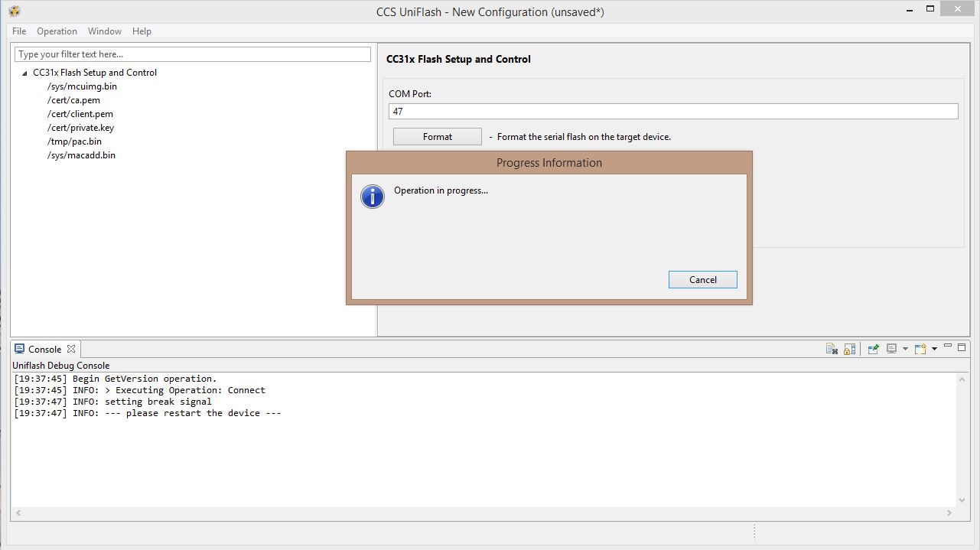980x550 pixels.
Task: Toggle console scroll lock icon
Action: tap(849, 349)
